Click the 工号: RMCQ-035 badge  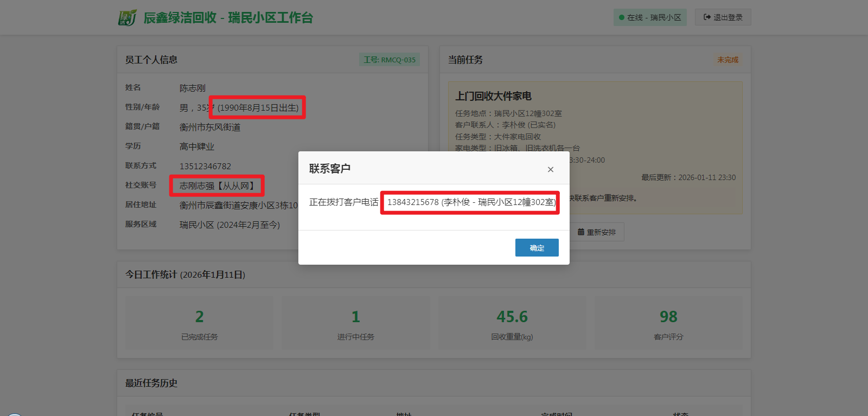(x=389, y=60)
